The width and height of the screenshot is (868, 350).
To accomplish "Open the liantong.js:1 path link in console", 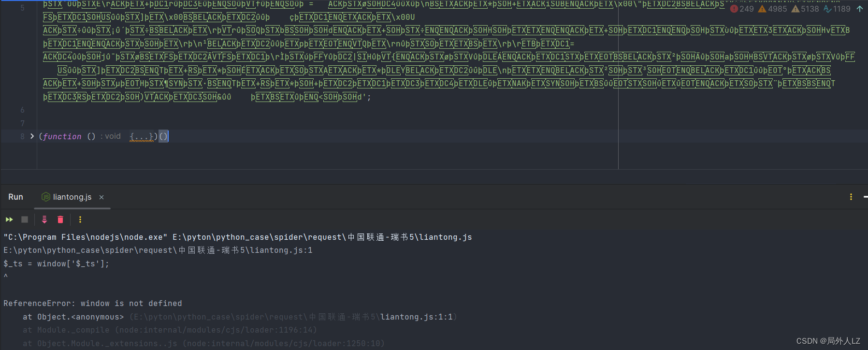I will coord(158,250).
